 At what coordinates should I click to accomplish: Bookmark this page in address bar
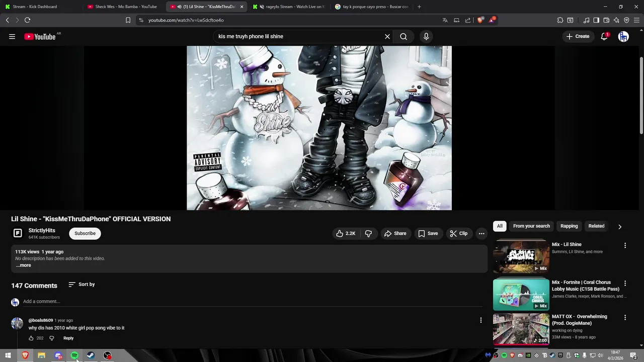click(x=128, y=20)
